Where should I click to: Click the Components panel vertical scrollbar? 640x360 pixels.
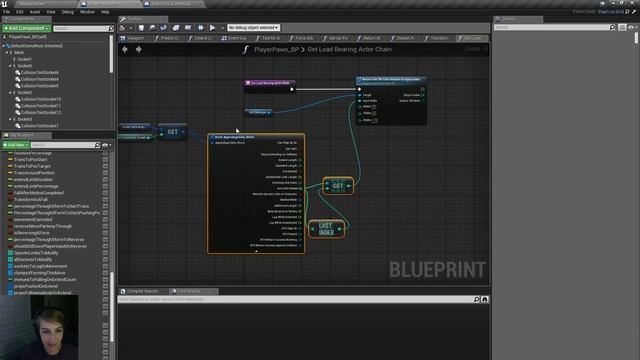[111, 54]
